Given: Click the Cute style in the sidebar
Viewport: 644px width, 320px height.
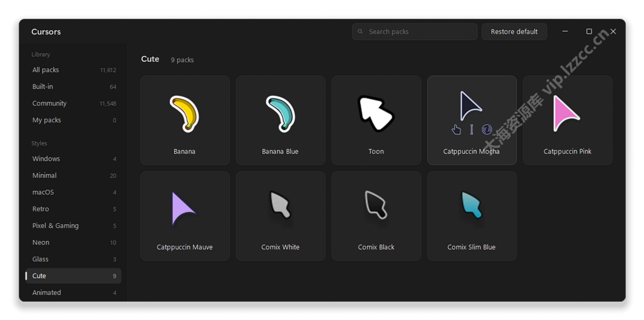Looking at the screenshot, I should click(x=73, y=276).
